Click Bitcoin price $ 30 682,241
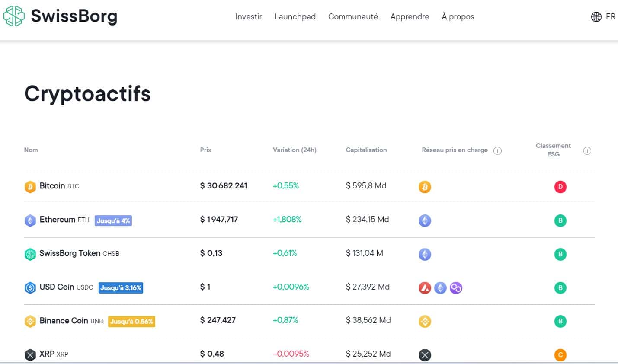618x364 pixels. pyautogui.click(x=224, y=186)
